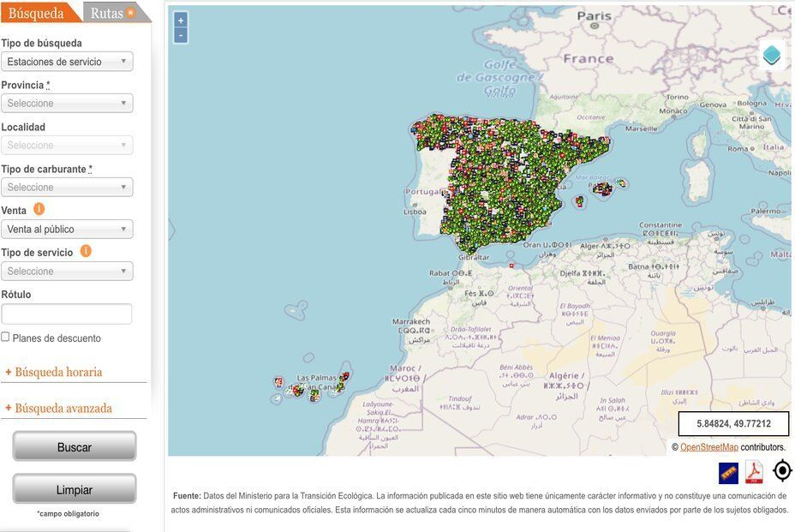Click the ruler measurement tool icon
This screenshot has width=795, height=532.
coord(728,473)
